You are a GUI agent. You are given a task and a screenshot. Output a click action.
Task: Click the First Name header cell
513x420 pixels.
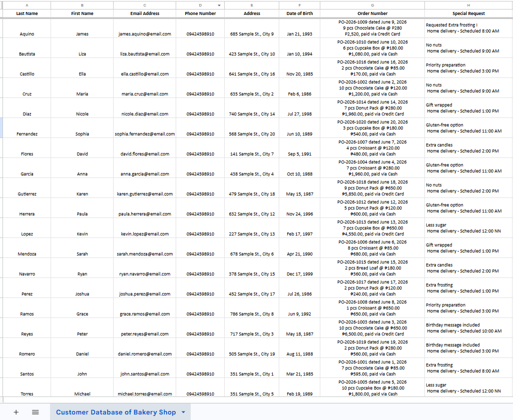click(x=82, y=13)
